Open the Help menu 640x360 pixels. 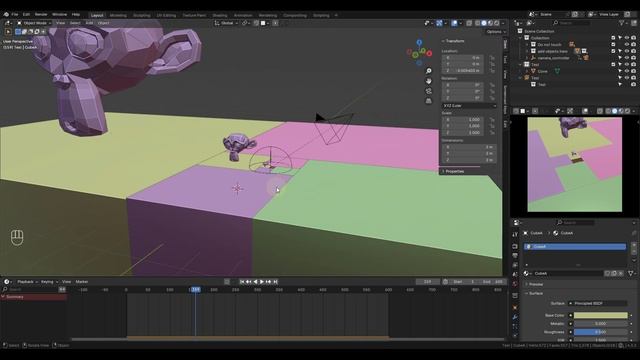[76, 14]
